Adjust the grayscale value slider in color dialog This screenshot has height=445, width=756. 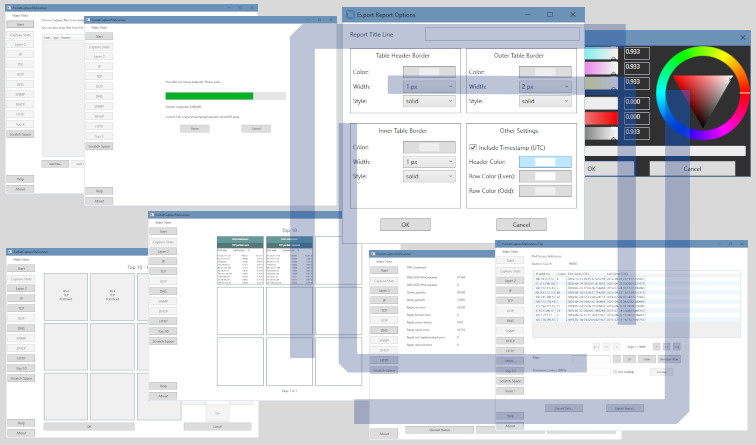pos(601,133)
